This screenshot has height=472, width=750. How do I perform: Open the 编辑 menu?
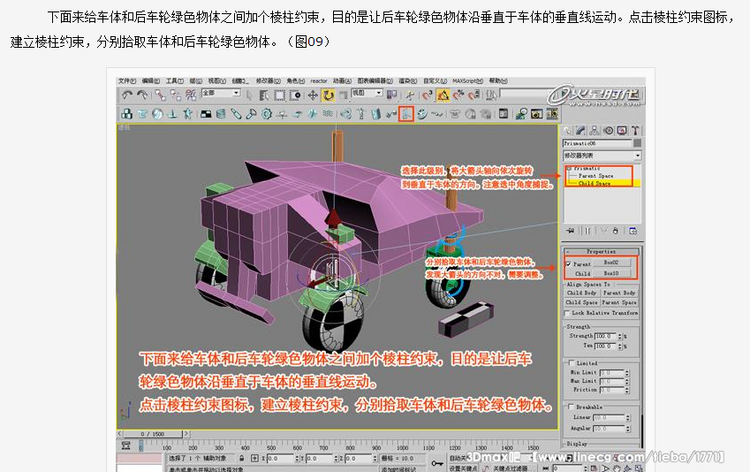(x=151, y=81)
